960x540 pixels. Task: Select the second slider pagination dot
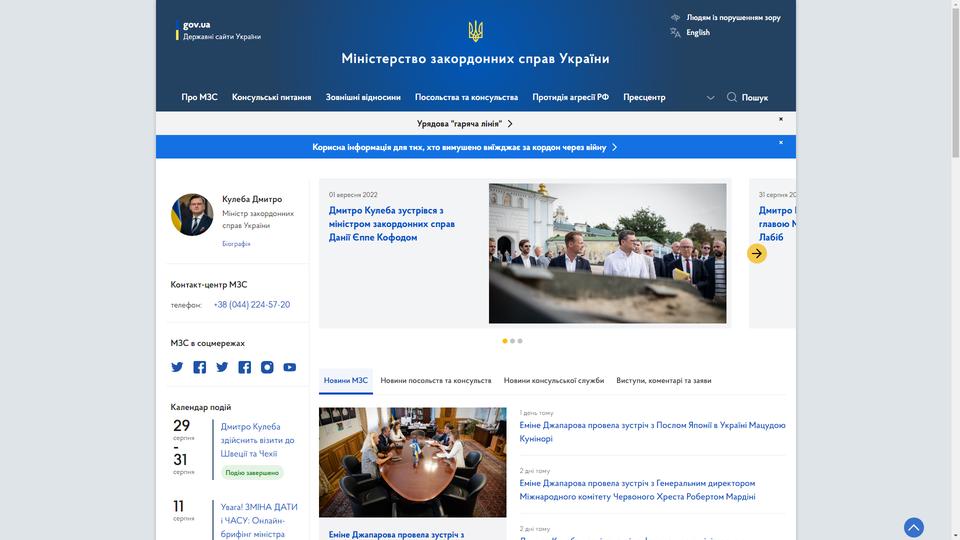point(512,341)
